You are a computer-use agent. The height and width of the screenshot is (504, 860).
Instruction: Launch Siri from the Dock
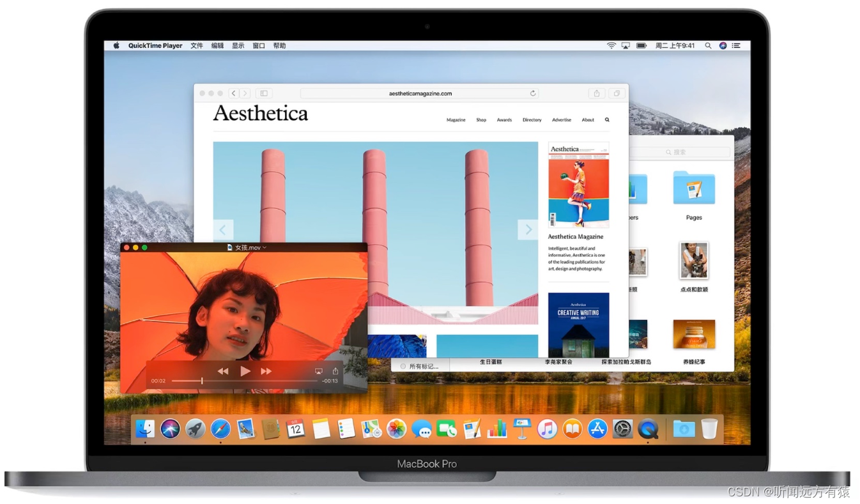coord(170,428)
